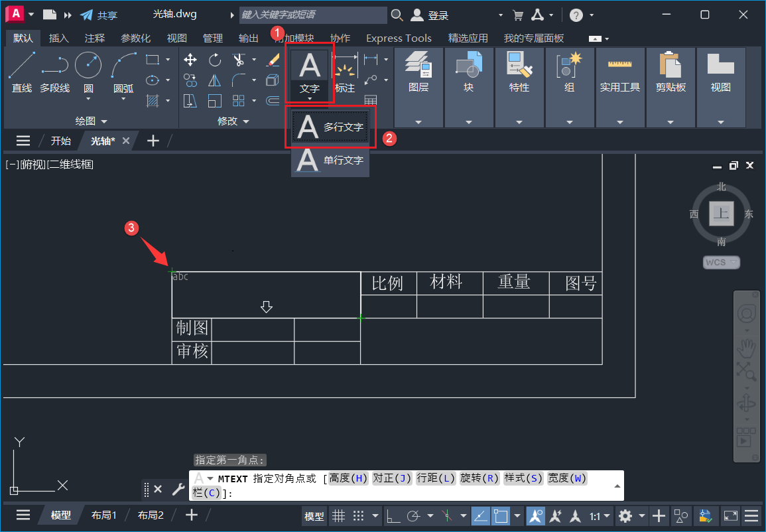This screenshot has width=766, height=532.
Task: Toggle grid display in status bar
Action: pos(338,515)
